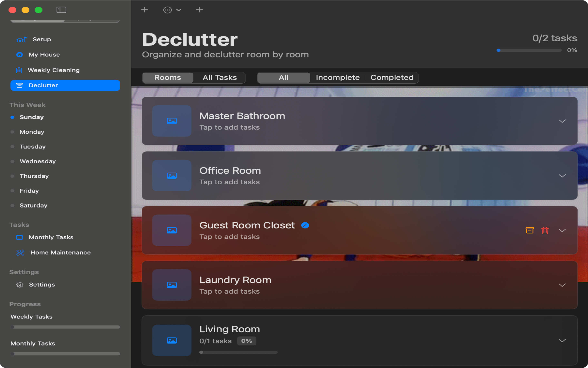The image size is (588, 368).
Task: Open My House in sidebar
Action: click(x=65, y=55)
